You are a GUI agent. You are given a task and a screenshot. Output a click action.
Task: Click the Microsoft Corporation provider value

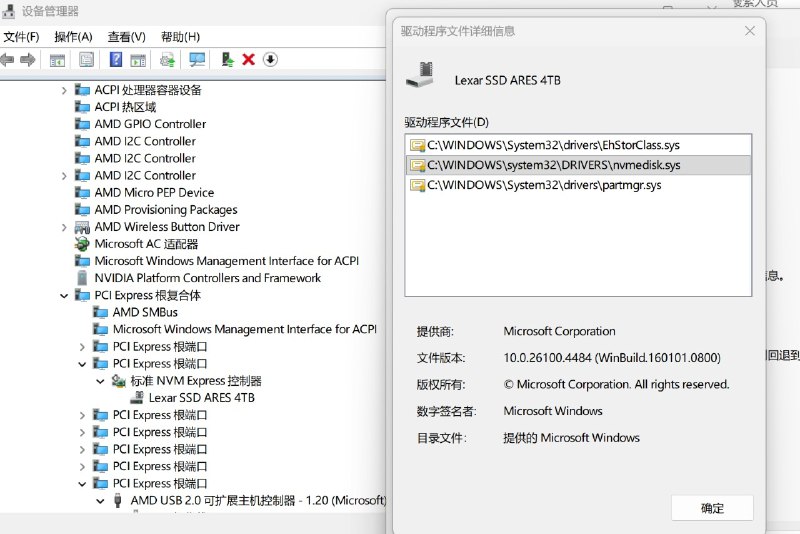click(x=559, y=332)
